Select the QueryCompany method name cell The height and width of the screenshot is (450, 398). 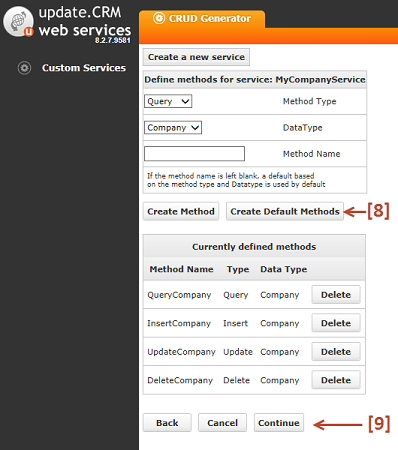[179, 295]
